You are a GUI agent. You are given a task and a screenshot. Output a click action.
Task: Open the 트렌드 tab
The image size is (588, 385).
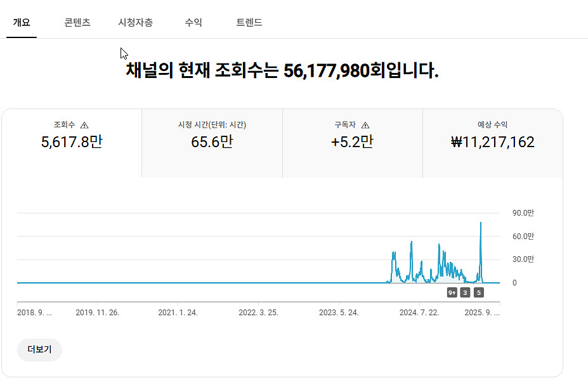click(x=249, y=23)
